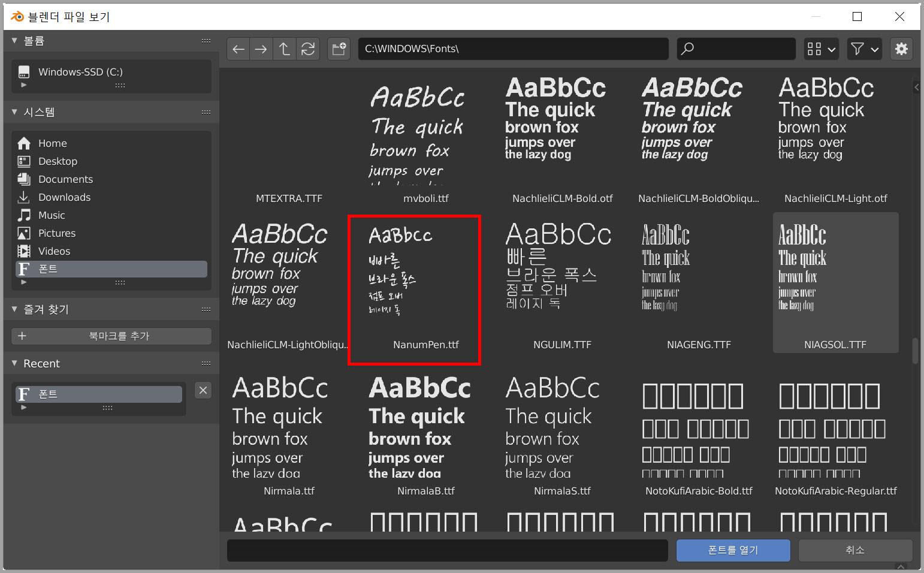Create a new directory
This screenshot has height=573, width=924.
coord(339,49)
